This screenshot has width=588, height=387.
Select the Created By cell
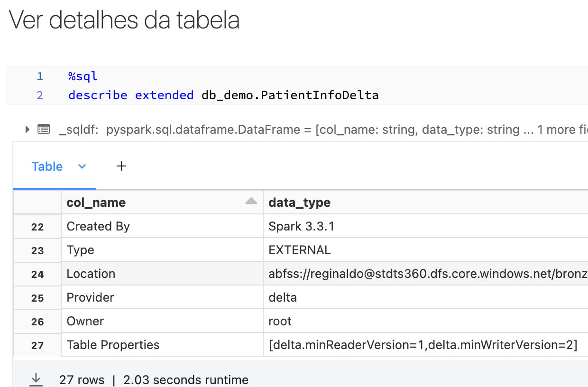[x=162, y=226]
